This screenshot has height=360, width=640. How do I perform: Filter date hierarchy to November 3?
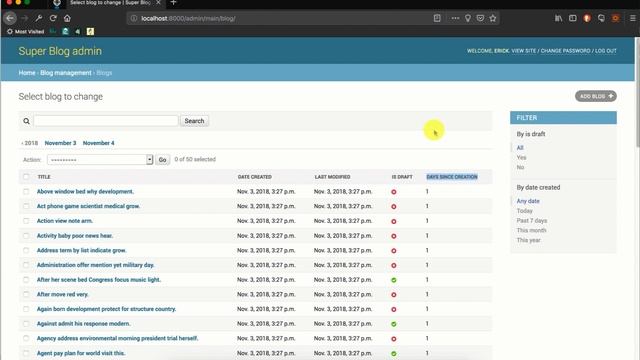[x=60, y=143]
